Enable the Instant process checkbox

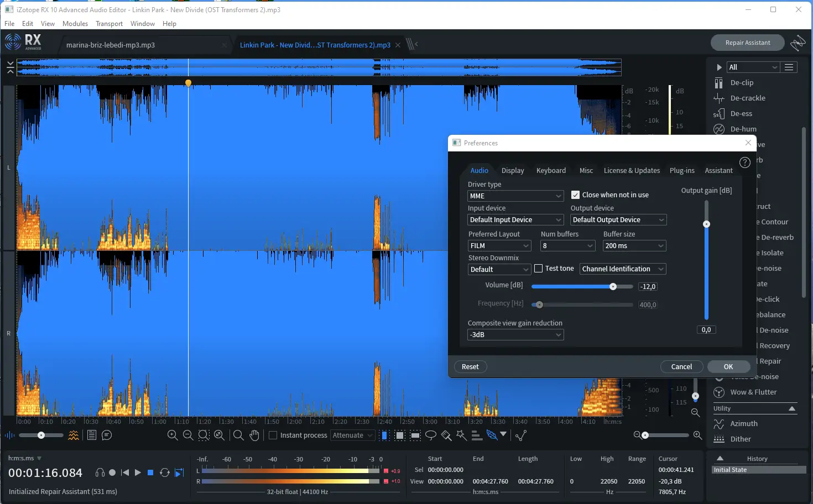[273, 435]
